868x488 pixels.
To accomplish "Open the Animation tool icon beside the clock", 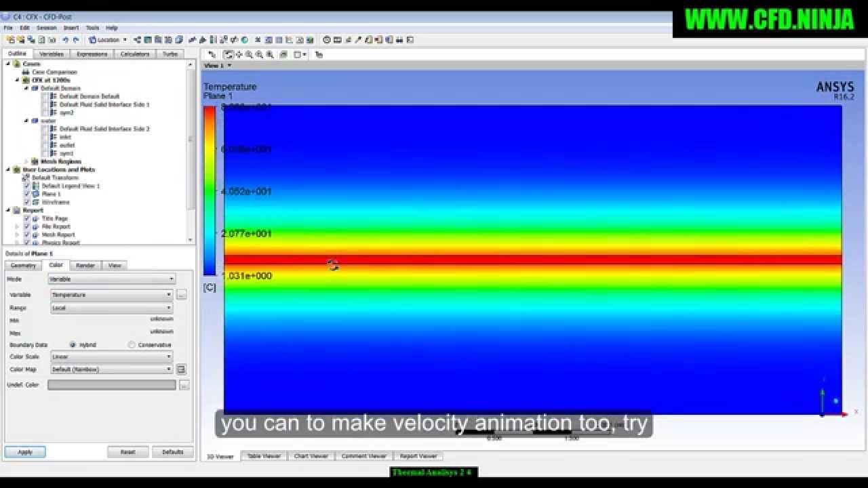I will click(337, 40).
